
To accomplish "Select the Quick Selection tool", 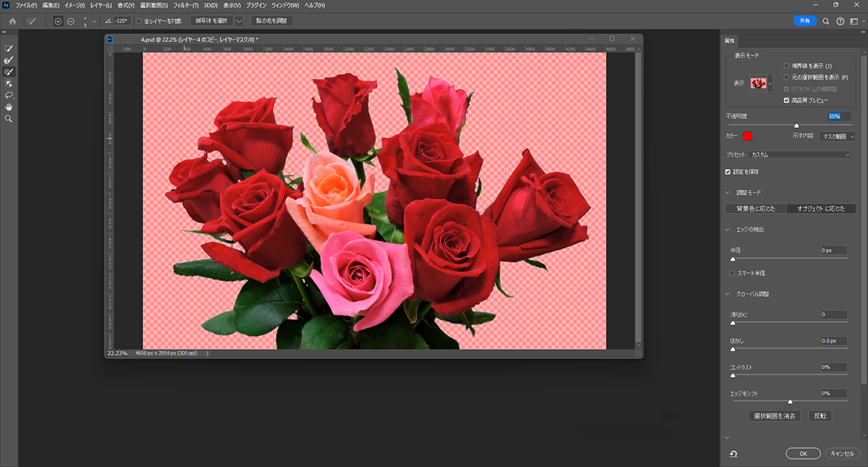I will (x=9, y=49).
